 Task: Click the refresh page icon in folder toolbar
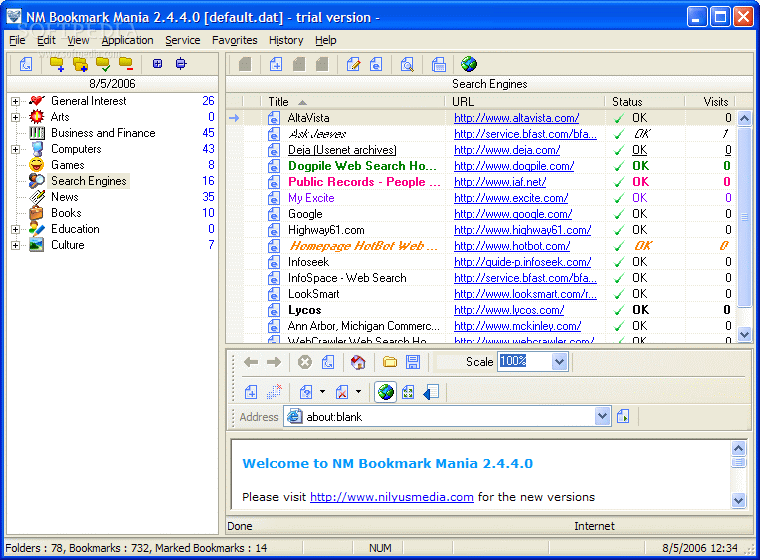pyautogui.click(x=26, y=64)
